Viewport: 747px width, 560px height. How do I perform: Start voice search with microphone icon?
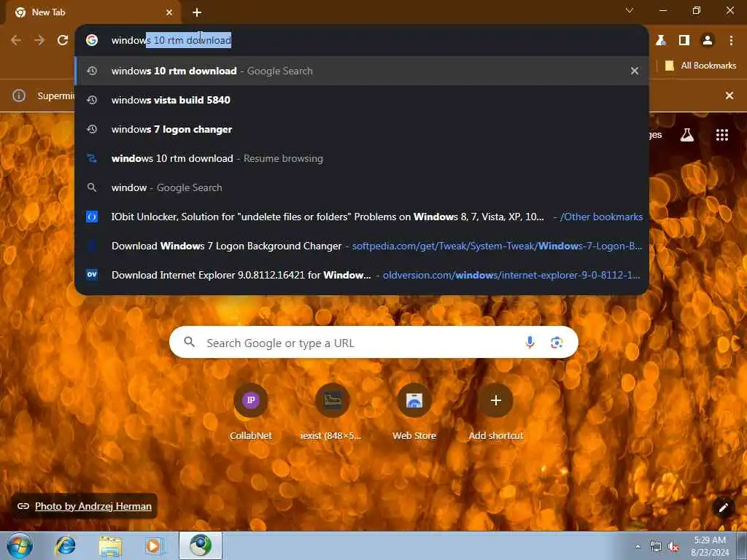tap(530, 343)
